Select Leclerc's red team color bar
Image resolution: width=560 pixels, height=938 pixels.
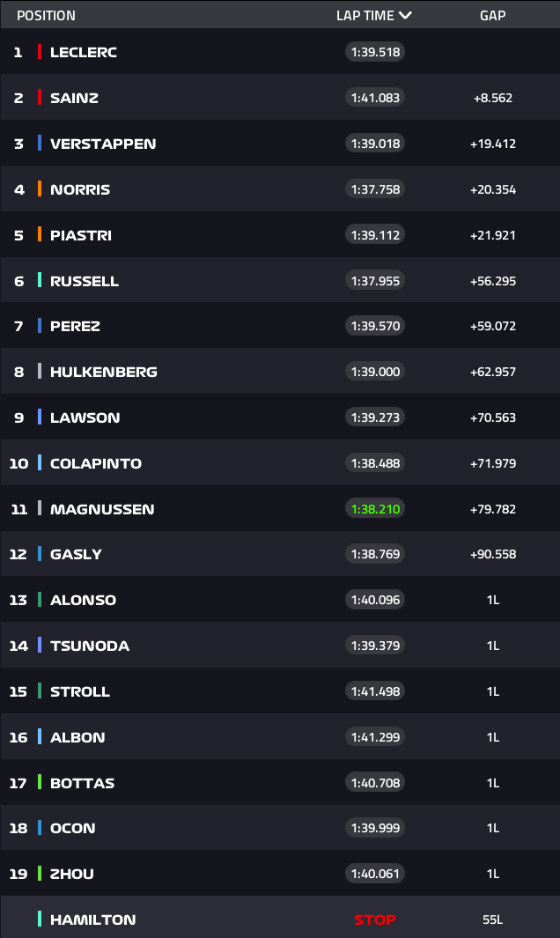click(x=40, y=51)
